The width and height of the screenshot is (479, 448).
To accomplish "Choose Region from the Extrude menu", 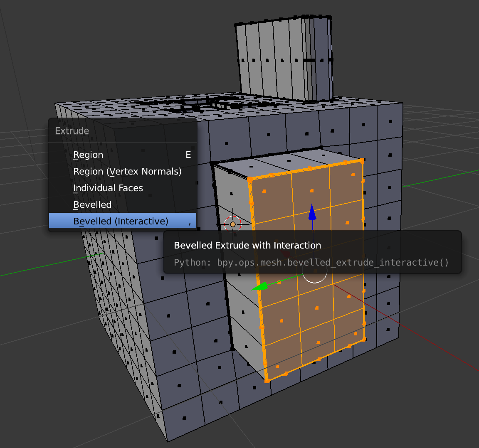I will point(123,155).
